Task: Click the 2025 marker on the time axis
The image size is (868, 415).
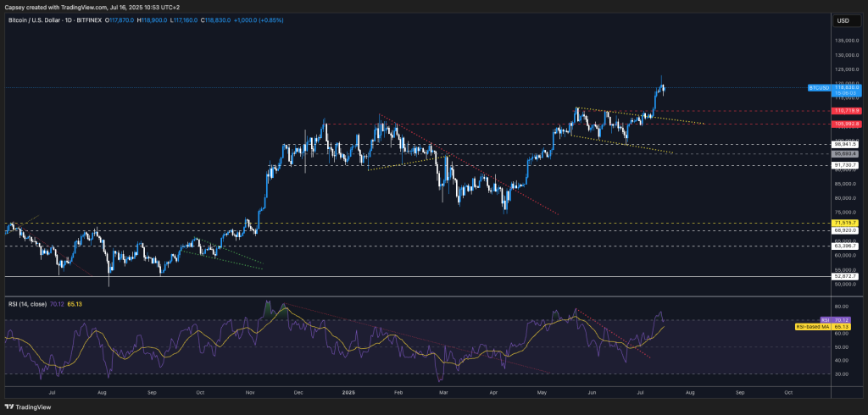Action: (348, 393)
